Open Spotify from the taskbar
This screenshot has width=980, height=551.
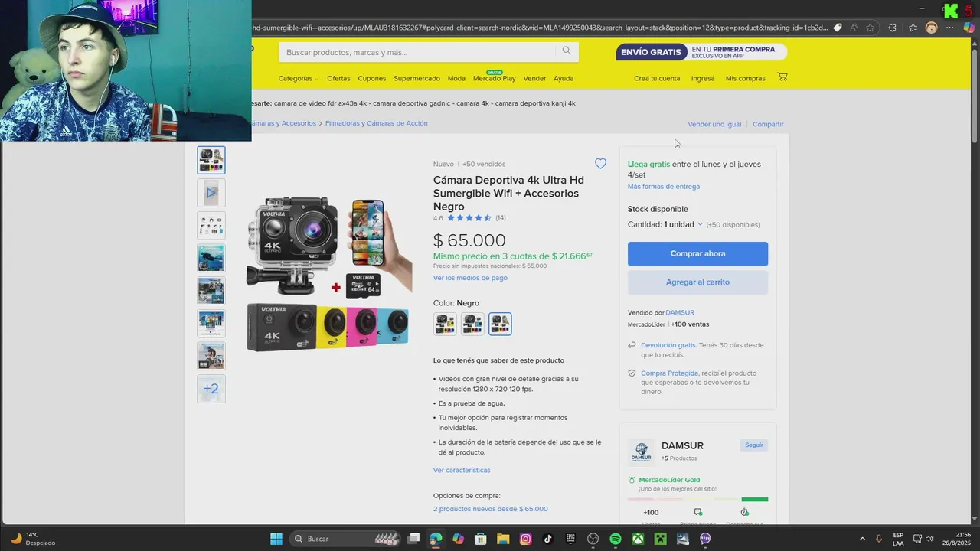click(616, 539)
